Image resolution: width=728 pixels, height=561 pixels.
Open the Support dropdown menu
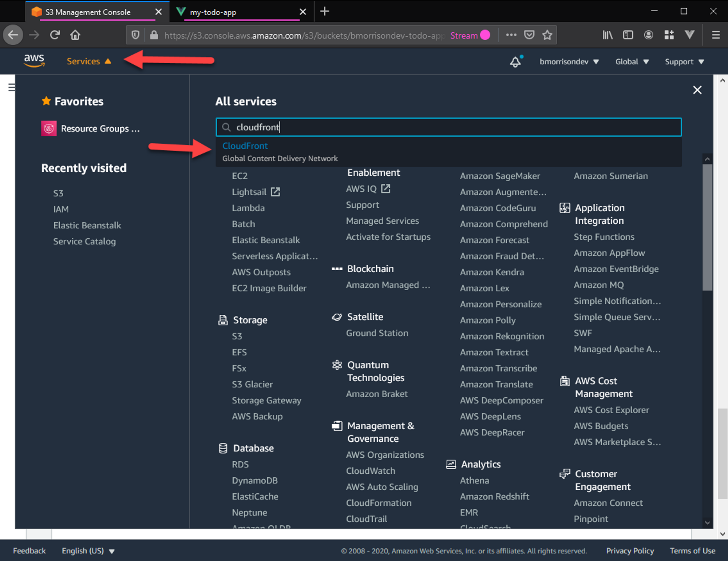tap(684, 61)
